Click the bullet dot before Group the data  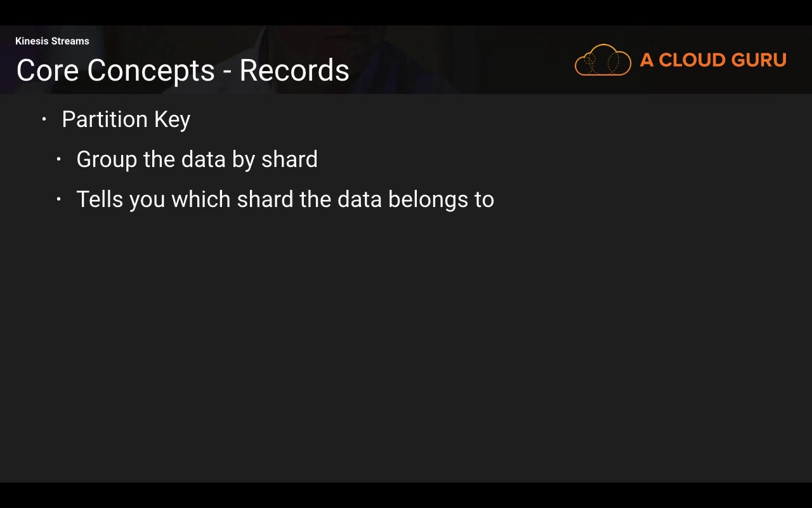58,159
